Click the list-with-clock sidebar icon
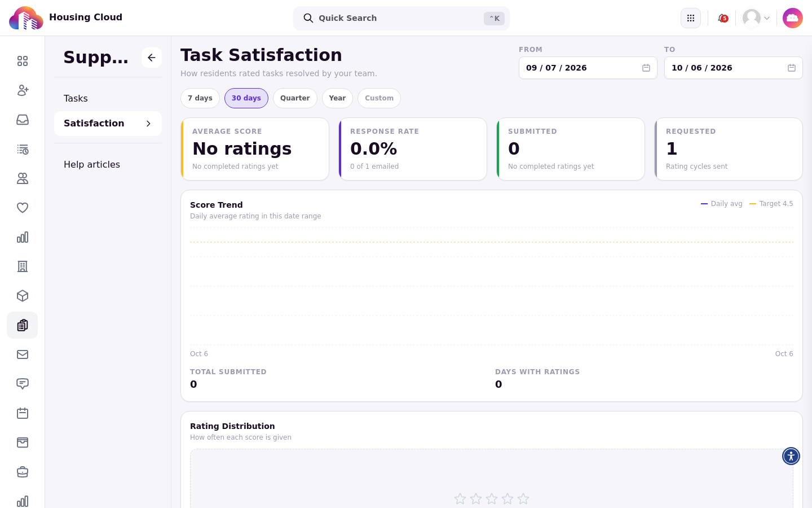Viewport: 812px width, 508px height. coord(23,149)
